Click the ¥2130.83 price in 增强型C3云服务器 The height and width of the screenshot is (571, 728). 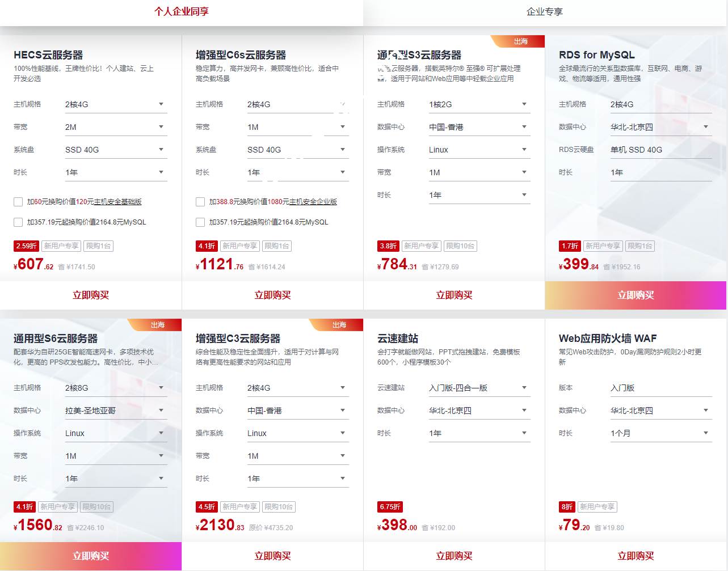[x=220, y=526]
